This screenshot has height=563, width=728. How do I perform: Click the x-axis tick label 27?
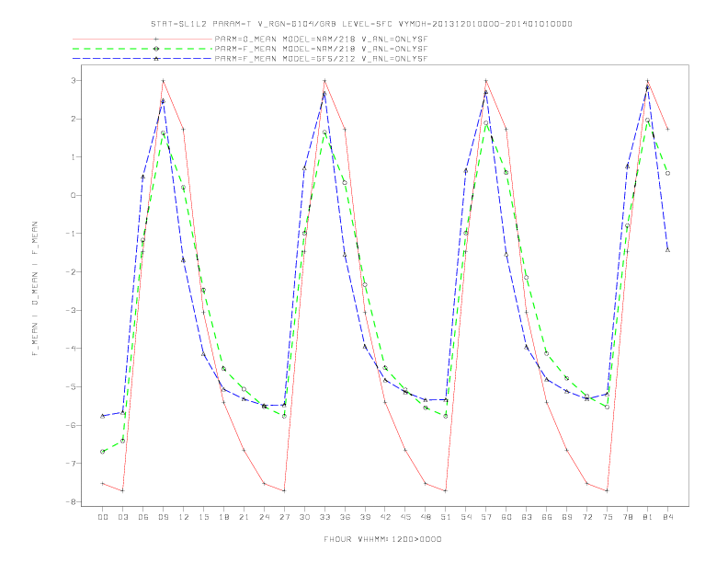coord(284,517)
